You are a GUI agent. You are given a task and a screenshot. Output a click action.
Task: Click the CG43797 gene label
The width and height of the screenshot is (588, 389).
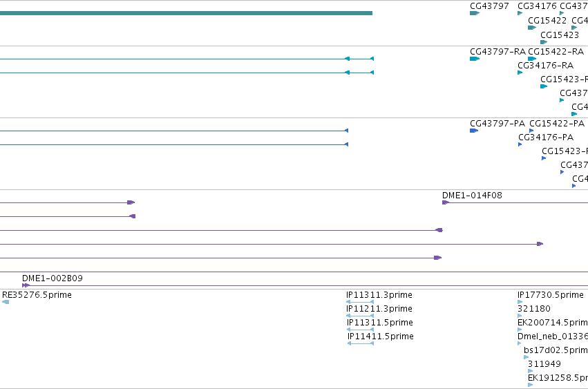click(x=489, y=6)
